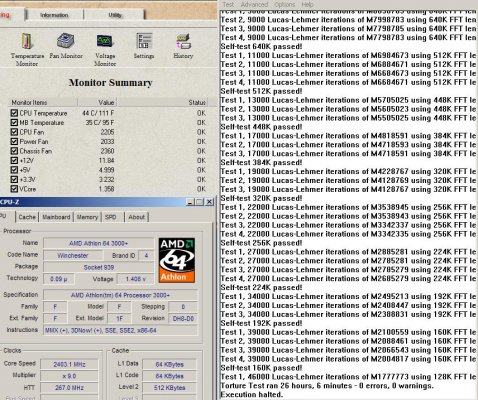
Task: Open the Voltage Monitor icon
Action: click(105, 49)
